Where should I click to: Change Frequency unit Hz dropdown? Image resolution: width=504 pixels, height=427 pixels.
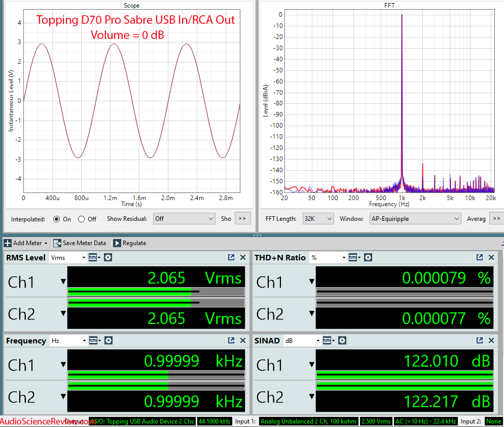click(x=68, y=340)
